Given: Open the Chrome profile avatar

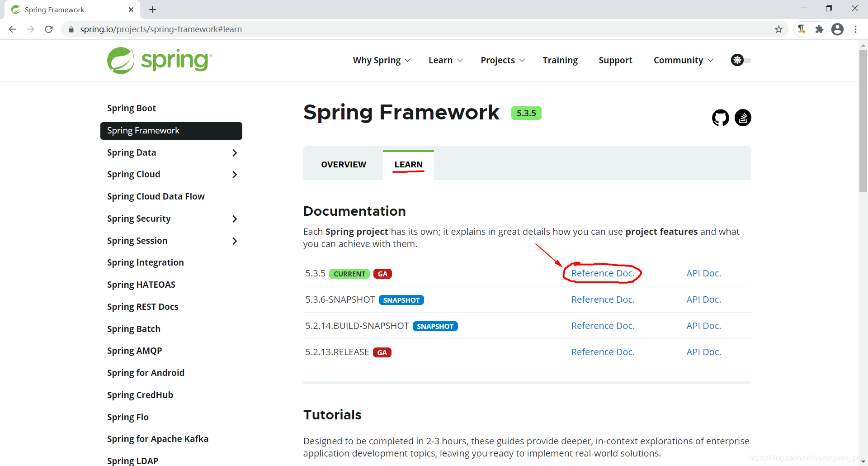Looking at the screenshot, I should click(838, 29).
